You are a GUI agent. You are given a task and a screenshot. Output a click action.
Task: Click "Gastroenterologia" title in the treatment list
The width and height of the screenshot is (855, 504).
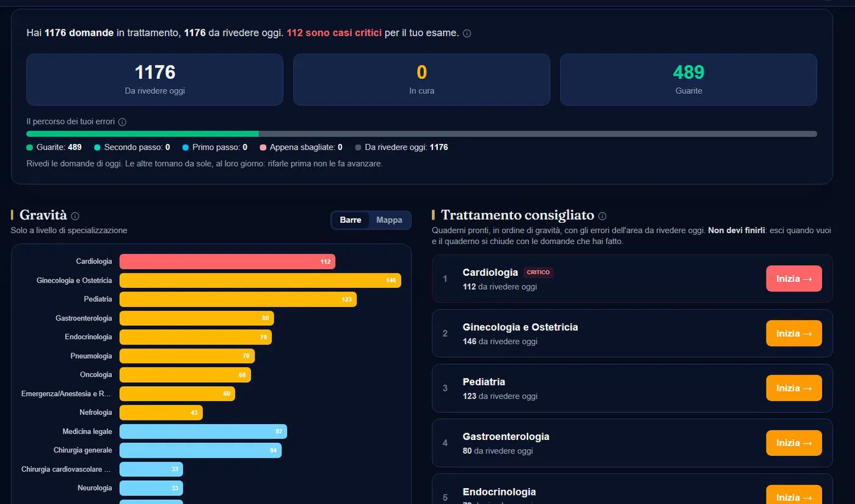(506, 437)
